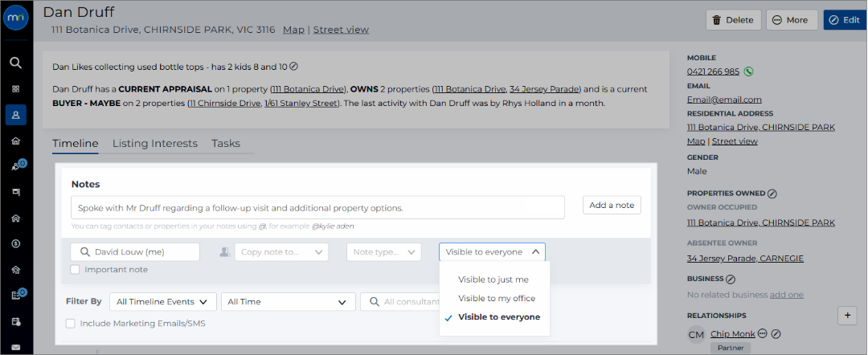Open Map link under contact name header
This screenshot has height=355, width=868.
click(x=293, y=30)
